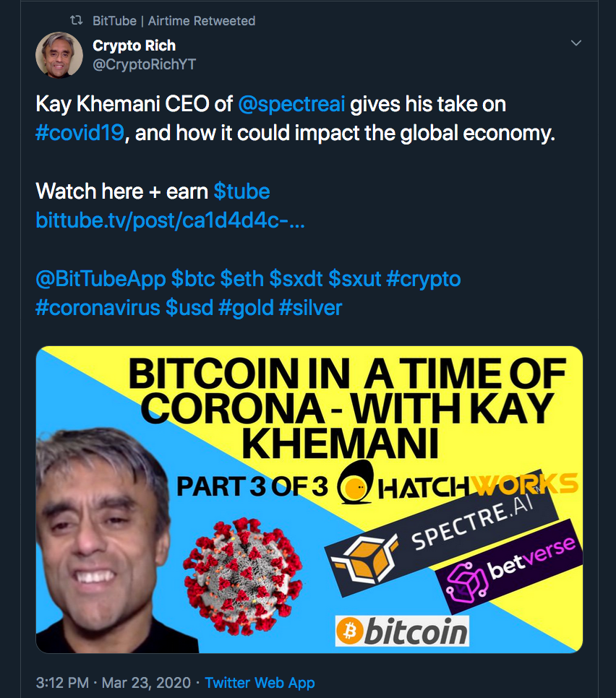Open the @CryptoRichYT handle

(144, 64)
